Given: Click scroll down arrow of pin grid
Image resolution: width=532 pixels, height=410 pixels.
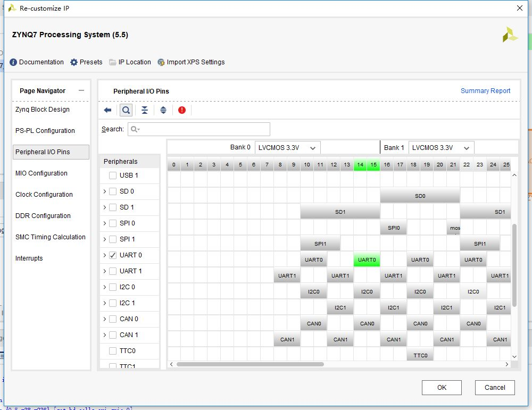Looking at the screenshot, I should click(x=514, y=356).
